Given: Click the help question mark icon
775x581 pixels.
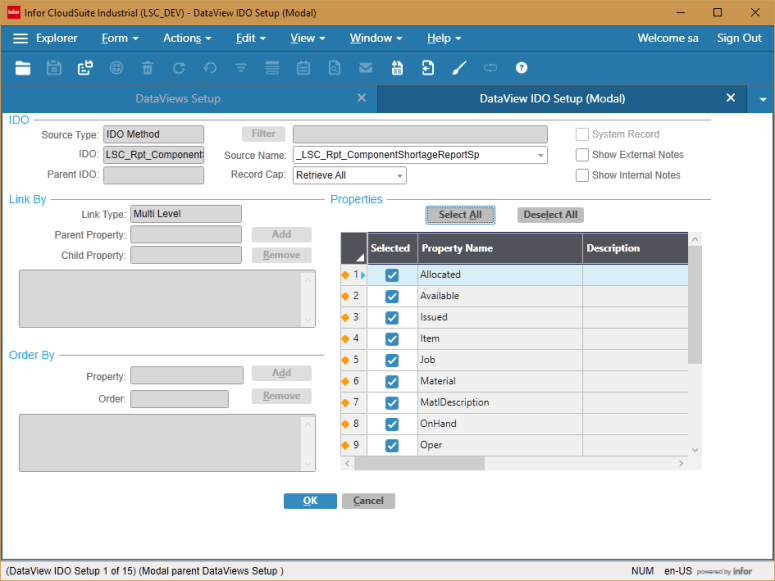Looking at the screenshot, I should [x=521, y=68].
